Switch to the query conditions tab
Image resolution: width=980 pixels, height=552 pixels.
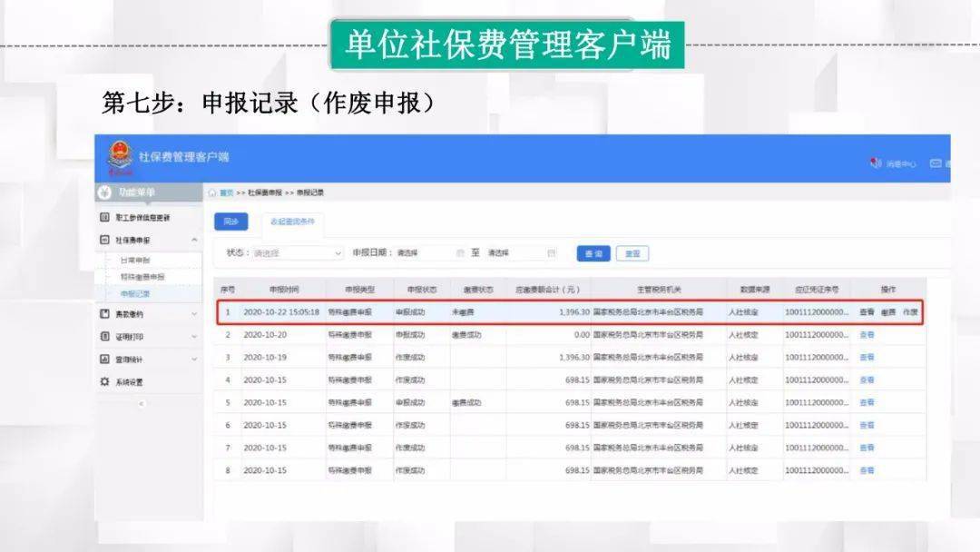coord(292,222)
